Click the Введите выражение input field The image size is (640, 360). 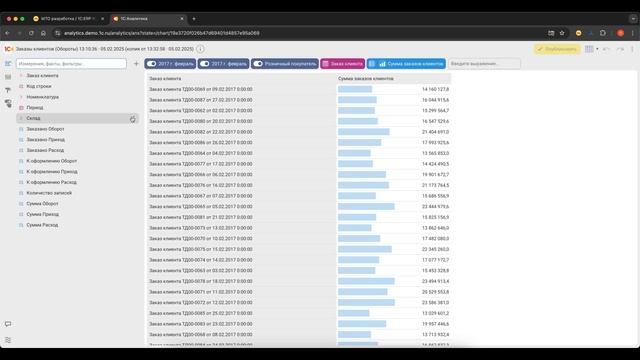(484, 64)
